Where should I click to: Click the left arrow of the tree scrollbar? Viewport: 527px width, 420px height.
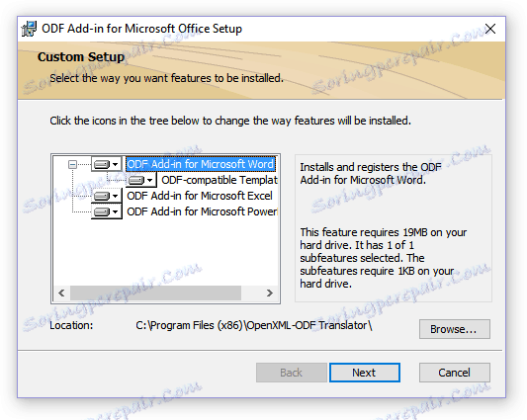coord(61,293)
